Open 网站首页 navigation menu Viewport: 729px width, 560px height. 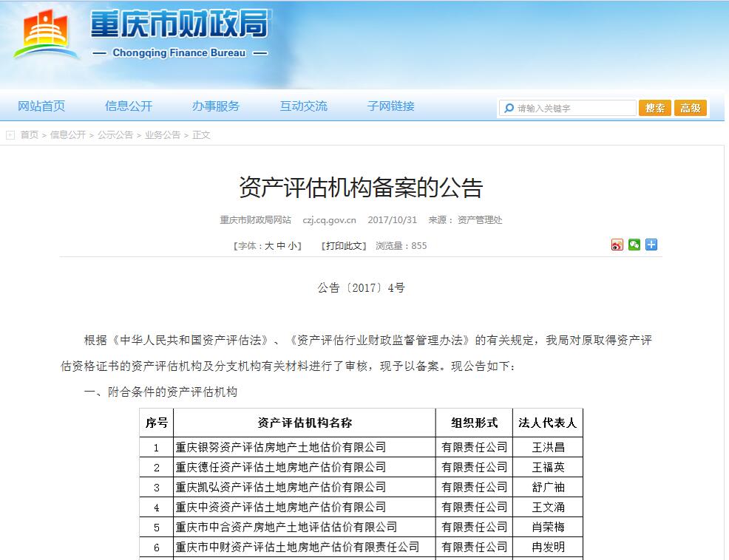coord(41,106)
